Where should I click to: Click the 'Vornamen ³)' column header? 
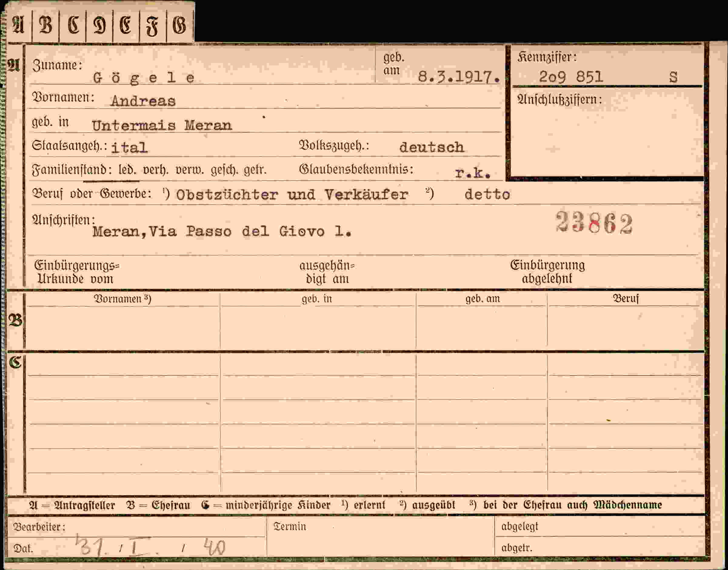click(x=122, y=299)
